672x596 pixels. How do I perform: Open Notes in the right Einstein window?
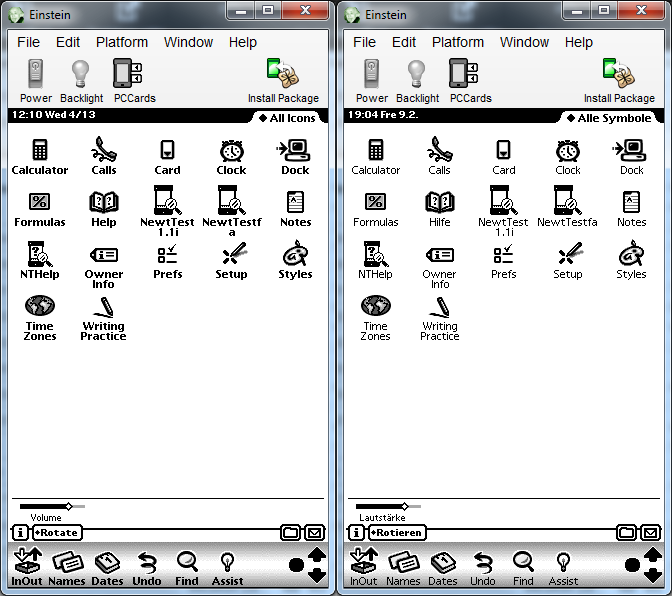[x=631, y=209]
